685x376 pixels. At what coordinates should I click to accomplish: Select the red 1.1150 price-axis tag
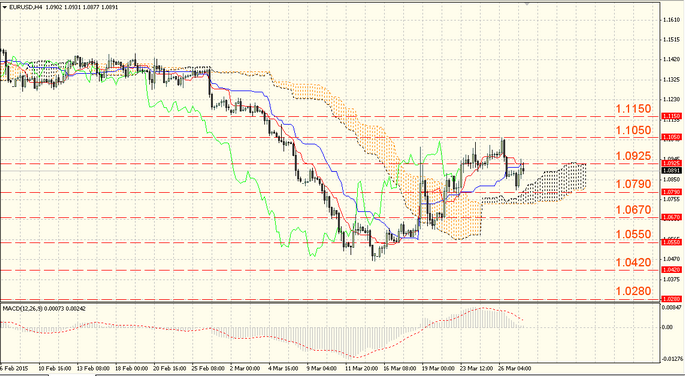coord(671,116)
